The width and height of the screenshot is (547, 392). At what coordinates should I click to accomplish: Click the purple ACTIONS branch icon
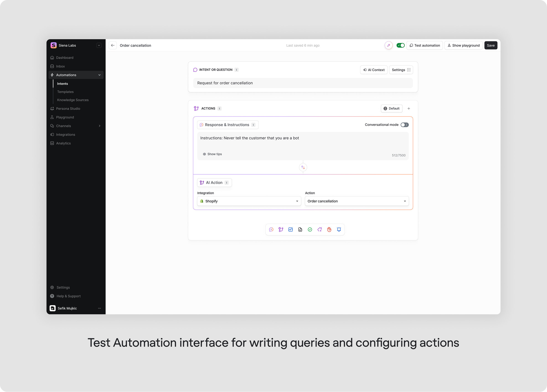[x=196, y=108]
